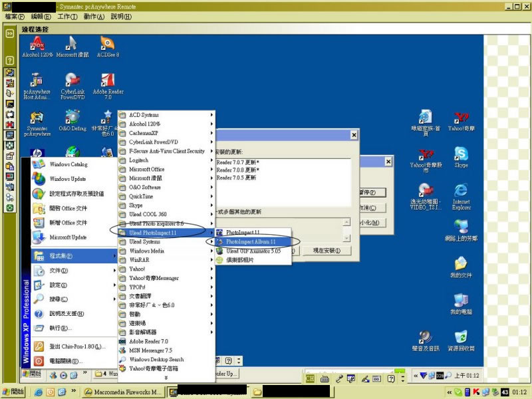Launch CyberLink PowerDVD desktop icon

pos(72,86)
